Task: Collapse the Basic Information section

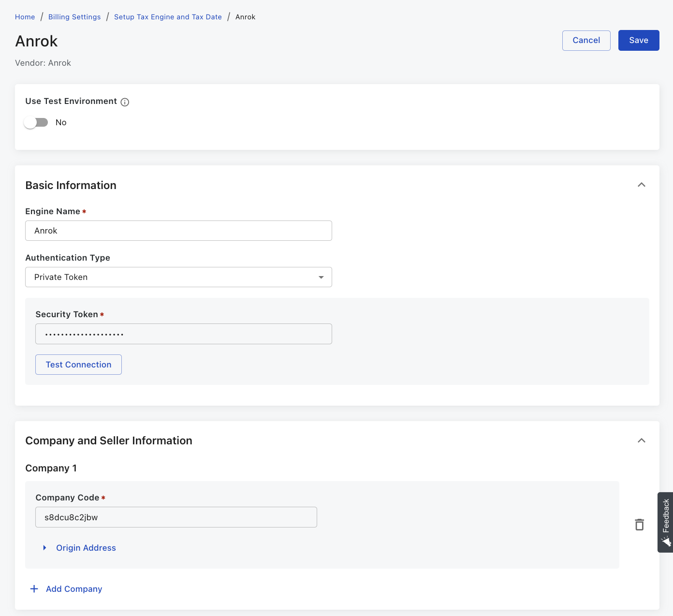Action: coord(641,185)
